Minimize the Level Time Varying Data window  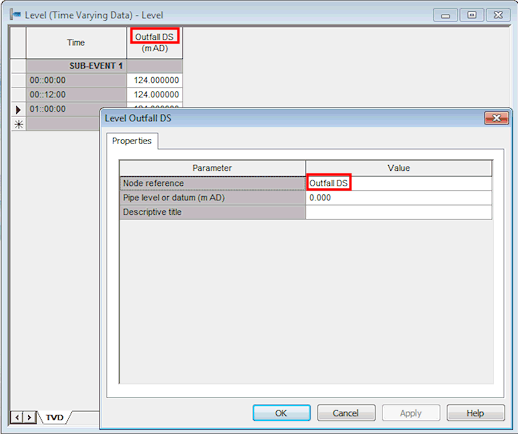coord(445,15)
